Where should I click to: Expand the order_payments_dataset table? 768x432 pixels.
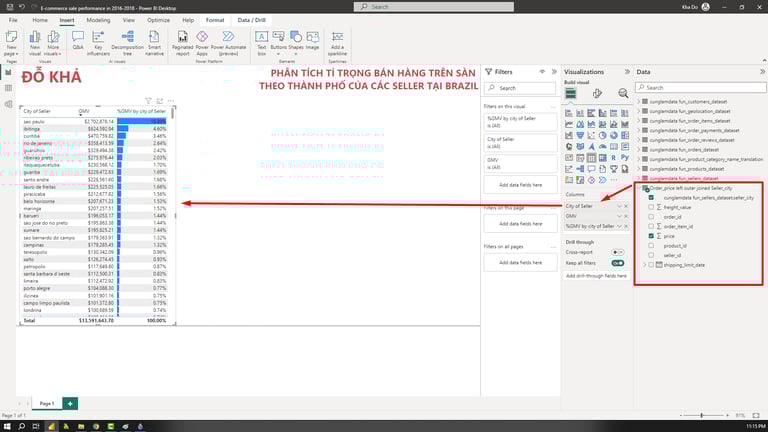click(x=639, y=130)
